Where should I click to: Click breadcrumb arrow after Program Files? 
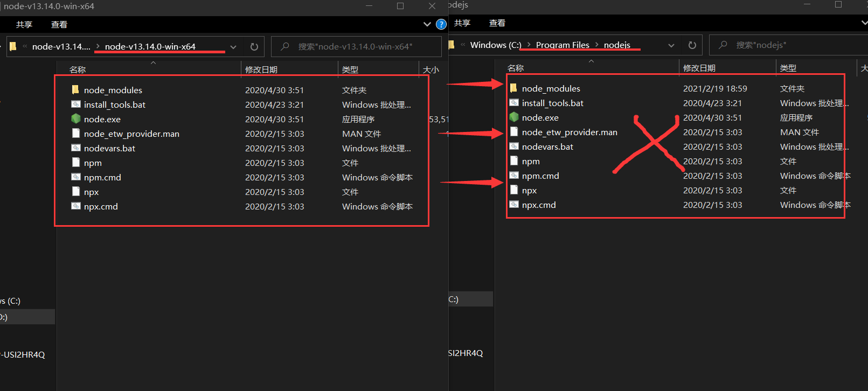(x=597, y=45)
